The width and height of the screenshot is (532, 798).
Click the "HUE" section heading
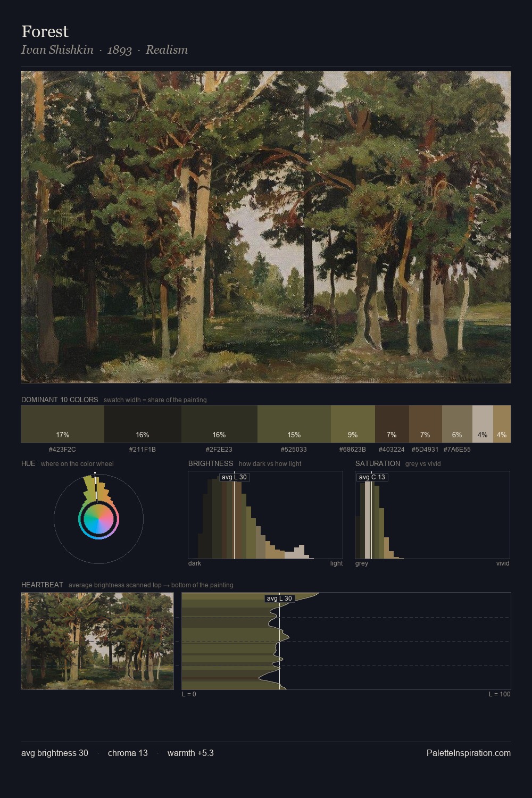(28, 463)
